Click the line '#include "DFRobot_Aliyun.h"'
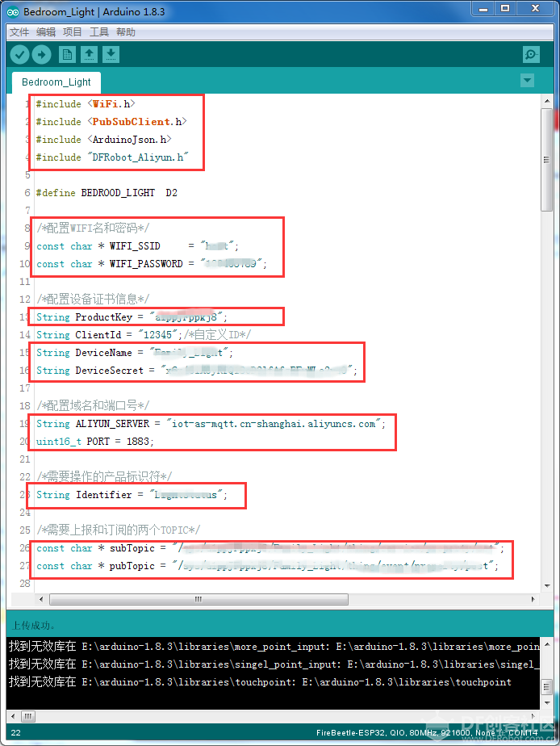The width and height of the screenshot is (560, 746). (112, 157)
